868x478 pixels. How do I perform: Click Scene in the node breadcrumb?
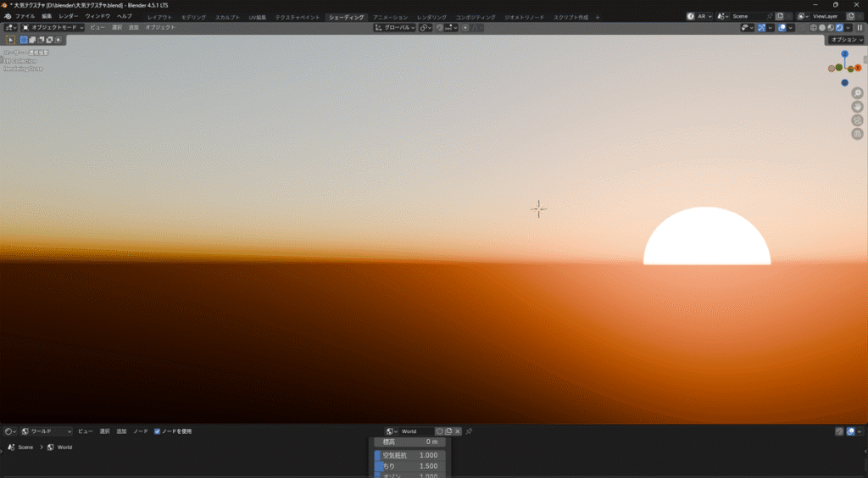point(25,447)
